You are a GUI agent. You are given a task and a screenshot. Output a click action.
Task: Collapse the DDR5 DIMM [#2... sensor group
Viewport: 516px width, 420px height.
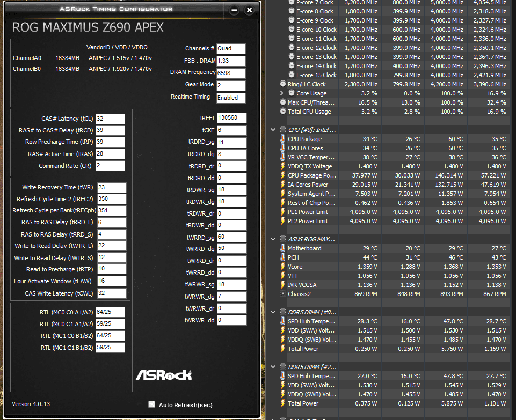click(x=273, y=367)
